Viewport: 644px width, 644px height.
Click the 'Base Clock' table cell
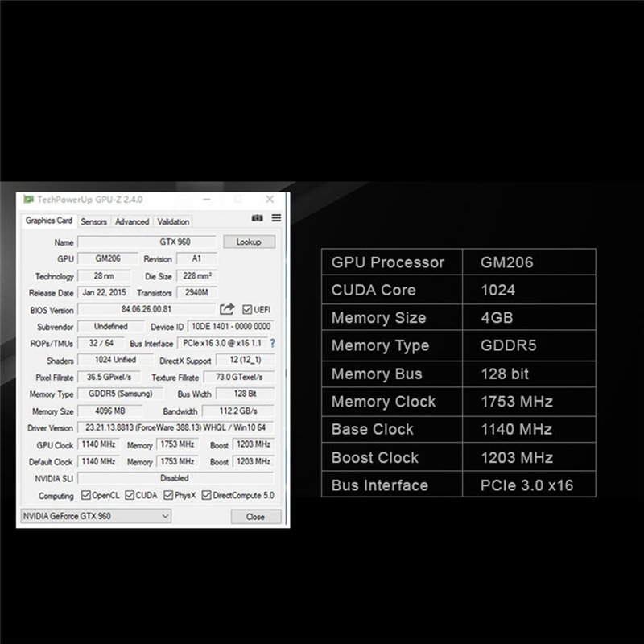coord(392,429)
